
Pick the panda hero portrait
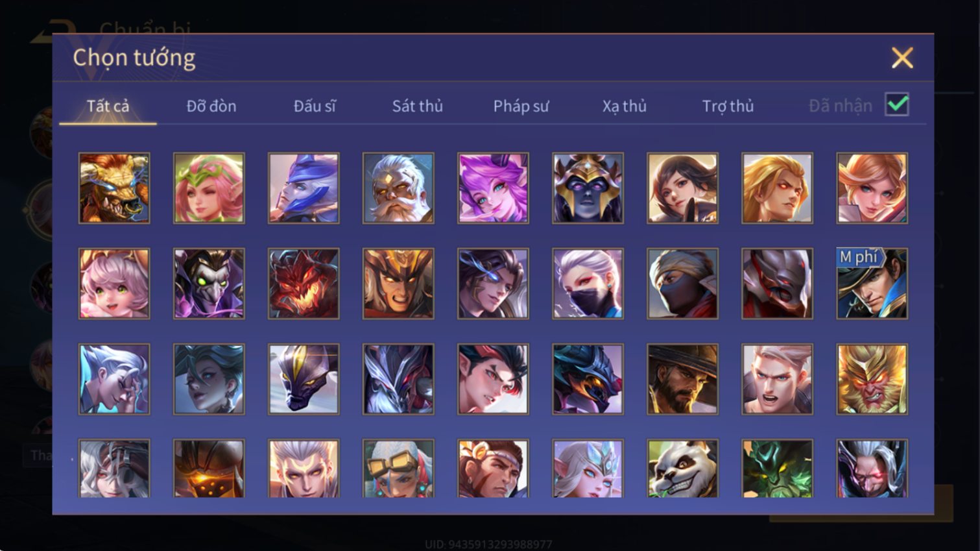[682, 469]
